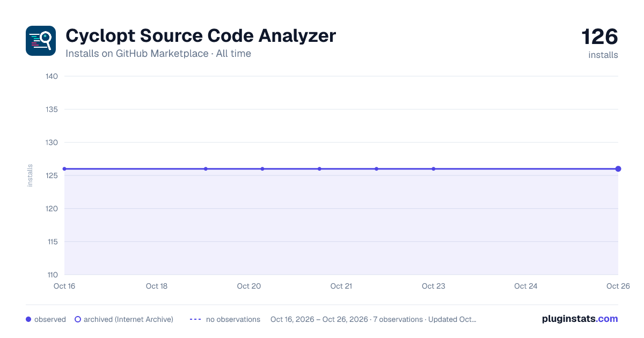Click the 'archived (Internet Archive)' legend label
This screenshot has width=644, height=338.
(x=128, y=319)
